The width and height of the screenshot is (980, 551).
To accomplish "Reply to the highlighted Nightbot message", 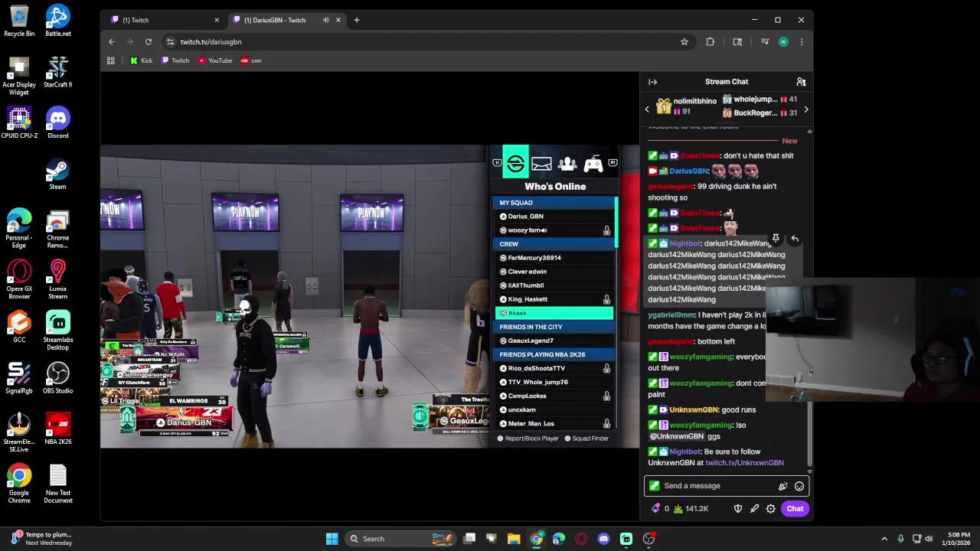I will (x=795, y=239).
